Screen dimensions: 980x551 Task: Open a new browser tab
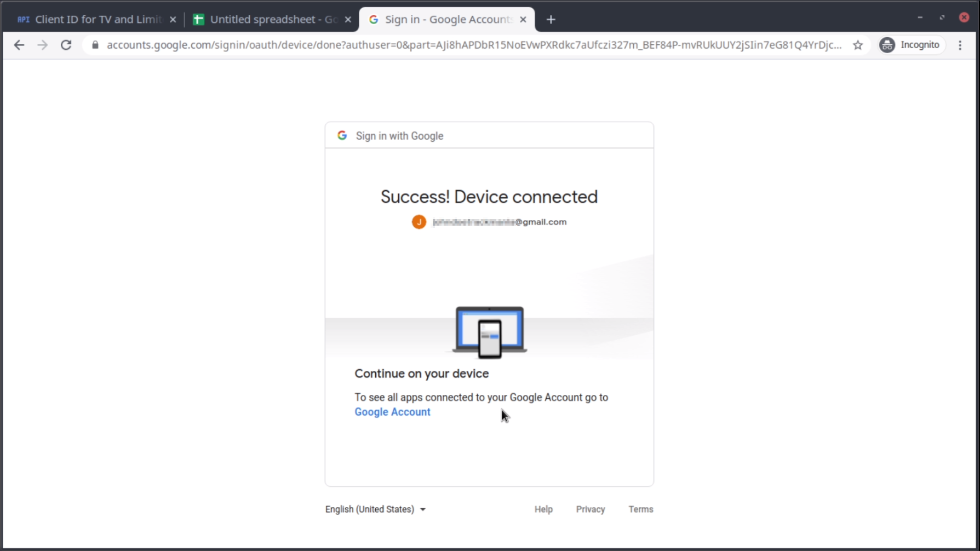pos(551,20)
